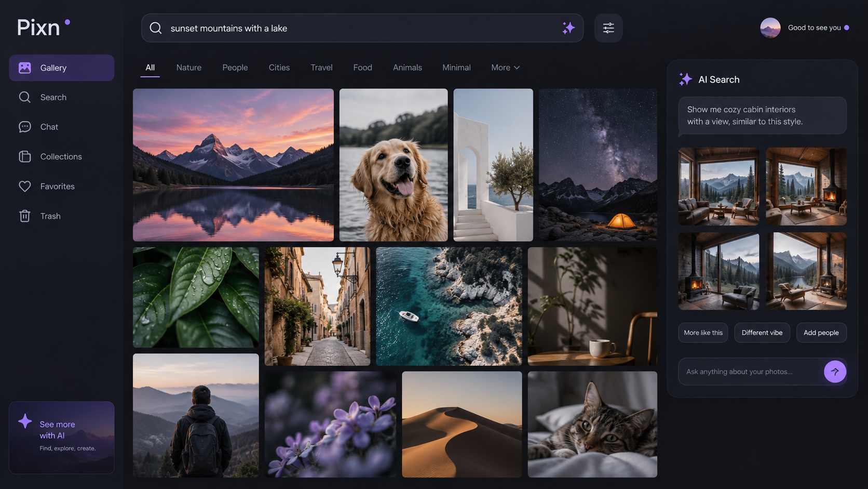Open bottom-left cabin result with fireplace
868x489 pixels.
718,271
